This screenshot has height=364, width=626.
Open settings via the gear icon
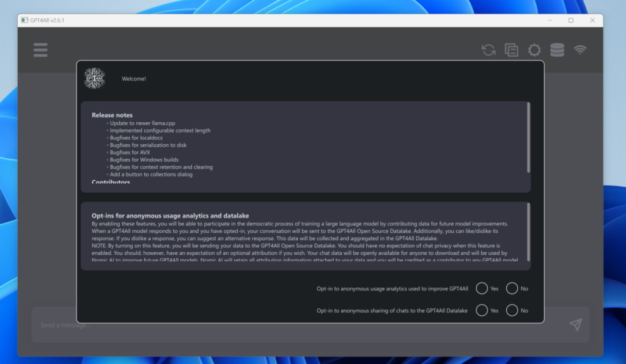click(x=534, y=50)
